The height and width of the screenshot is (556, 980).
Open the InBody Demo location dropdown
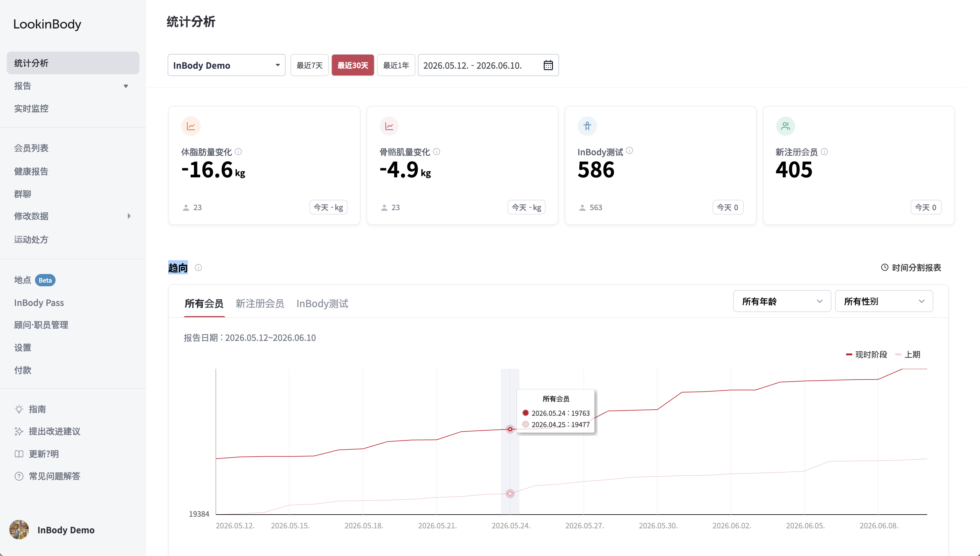(x=227, y=65)
